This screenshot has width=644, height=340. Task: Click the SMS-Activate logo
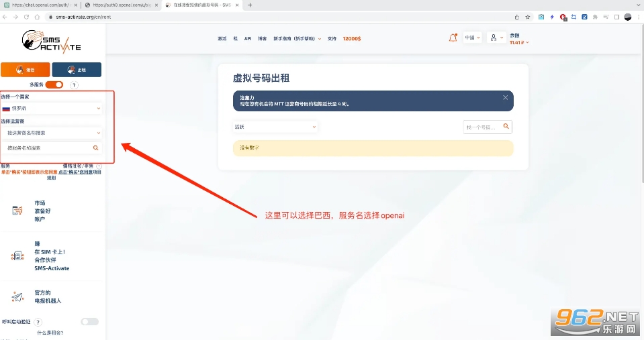pyautogui.click(x=51, y=42)
